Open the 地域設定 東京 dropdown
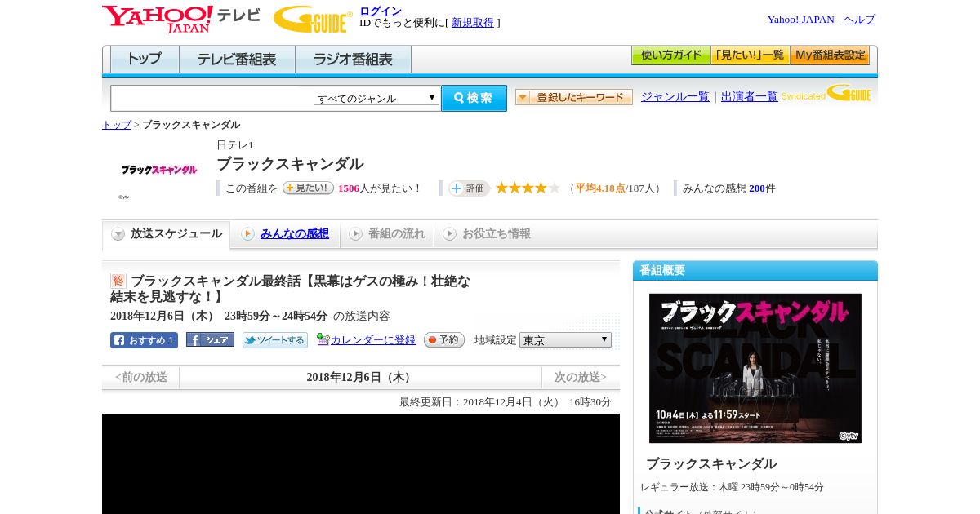Image resolution: width=980 pixels, height=514 pixels. pyautogui.click(x=565, y=340)
